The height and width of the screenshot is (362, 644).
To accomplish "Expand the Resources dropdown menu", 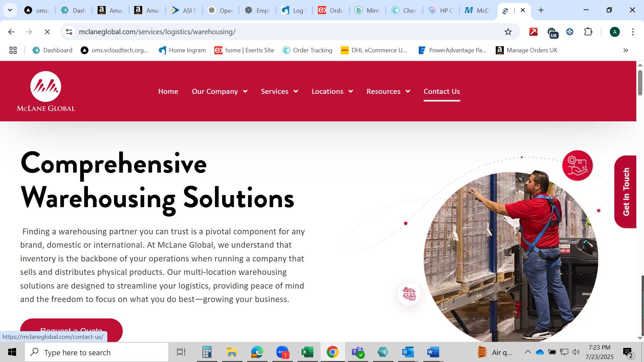I will coord(388,92).
